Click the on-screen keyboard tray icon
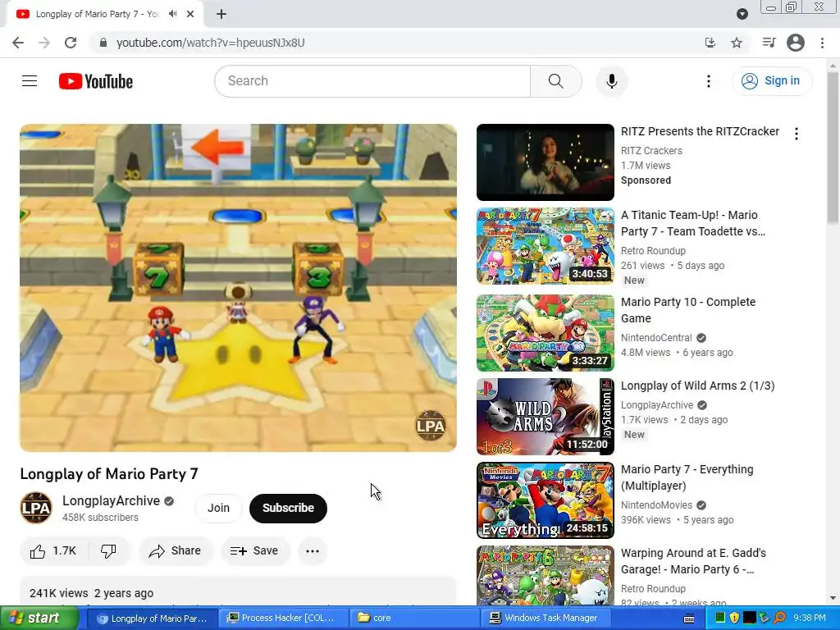Image resolution: width=840 pixels, height=630 pixels. pyautogui.click(x=689, y=619)
